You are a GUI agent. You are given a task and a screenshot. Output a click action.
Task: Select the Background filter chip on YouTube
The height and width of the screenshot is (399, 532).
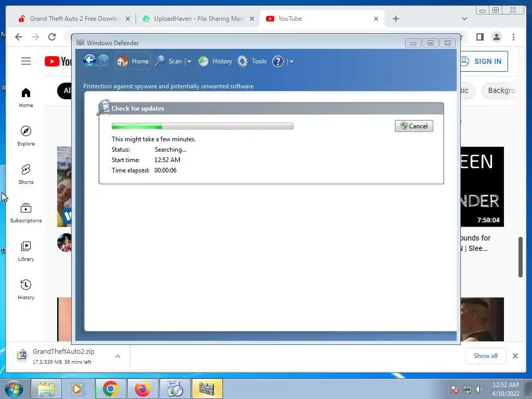point(499,90)
